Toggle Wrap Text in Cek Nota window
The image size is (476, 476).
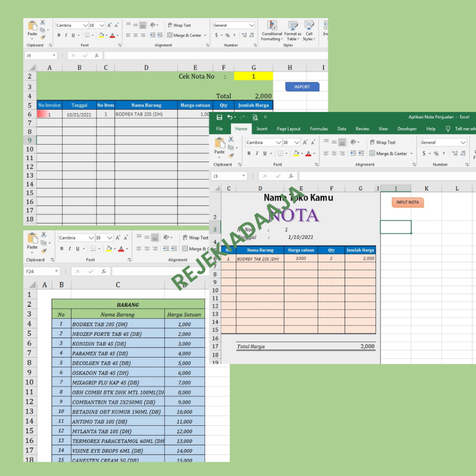pyautogui.click(x=179, y=25)
